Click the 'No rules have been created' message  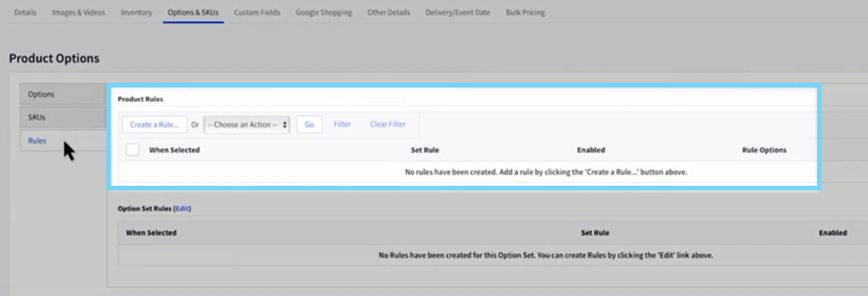pyautogui.click(x=546, y=172)
